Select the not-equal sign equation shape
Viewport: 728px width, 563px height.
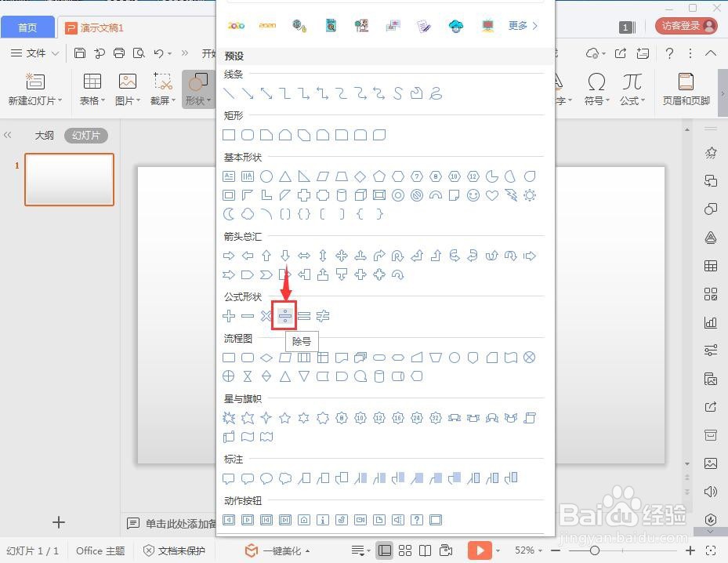point(323,316)
